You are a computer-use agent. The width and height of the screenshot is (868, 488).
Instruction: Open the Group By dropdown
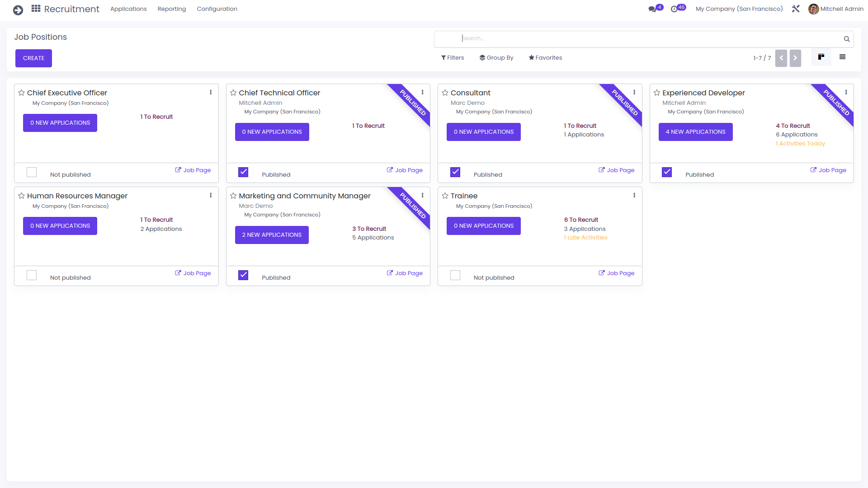496,58
